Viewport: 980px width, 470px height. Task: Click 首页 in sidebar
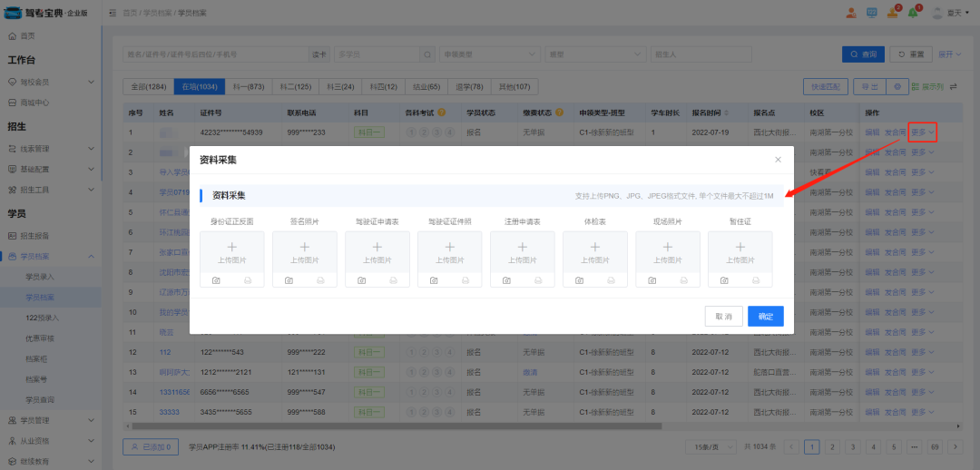coord(28,36)
